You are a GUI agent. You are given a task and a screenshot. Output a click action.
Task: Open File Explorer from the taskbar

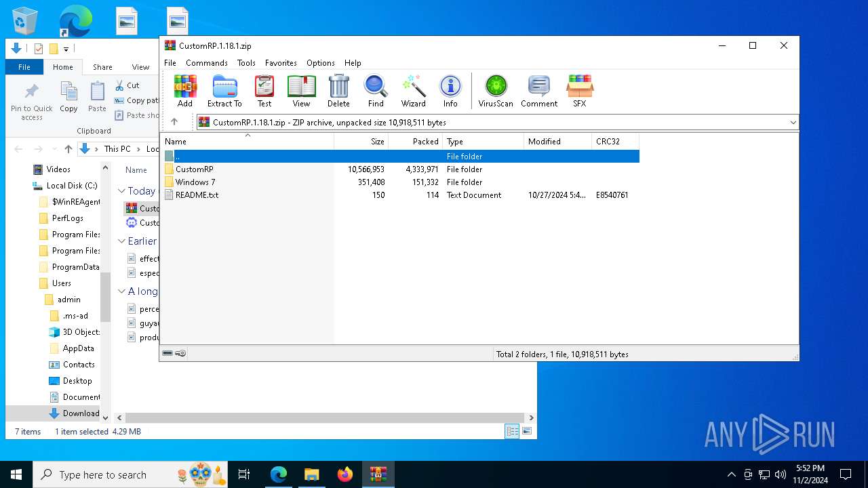[312, 474]
